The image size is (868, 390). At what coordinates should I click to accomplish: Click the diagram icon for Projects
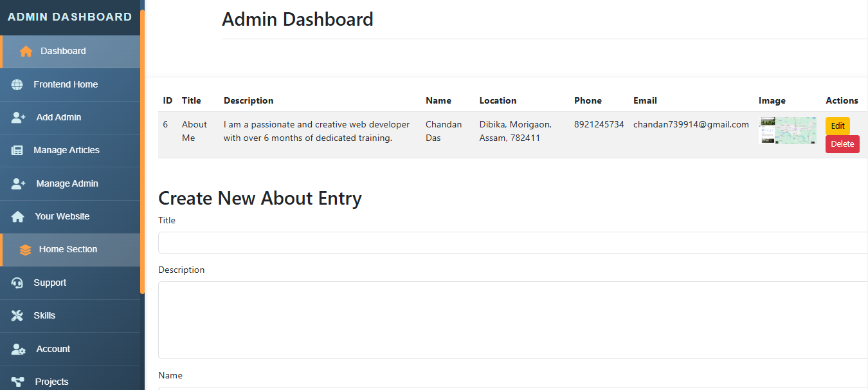(17, 382)
